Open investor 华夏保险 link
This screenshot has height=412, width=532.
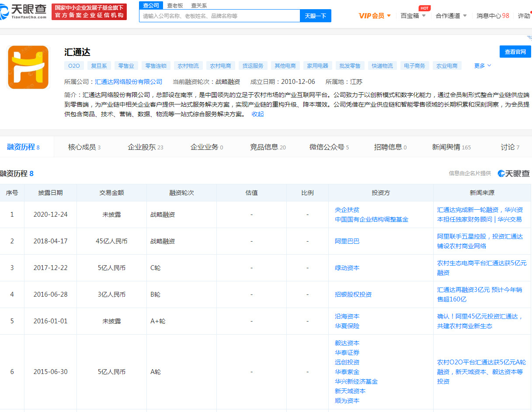point(347,326)
